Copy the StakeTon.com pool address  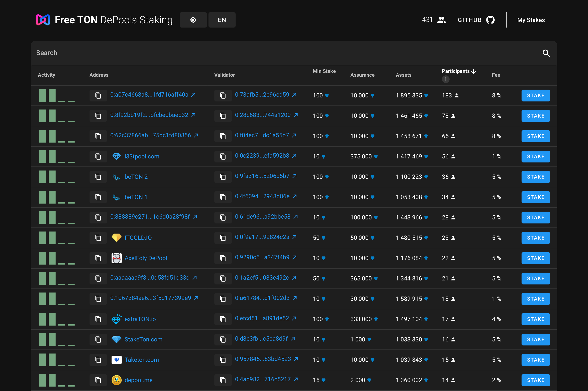click(x=98, y=339)
